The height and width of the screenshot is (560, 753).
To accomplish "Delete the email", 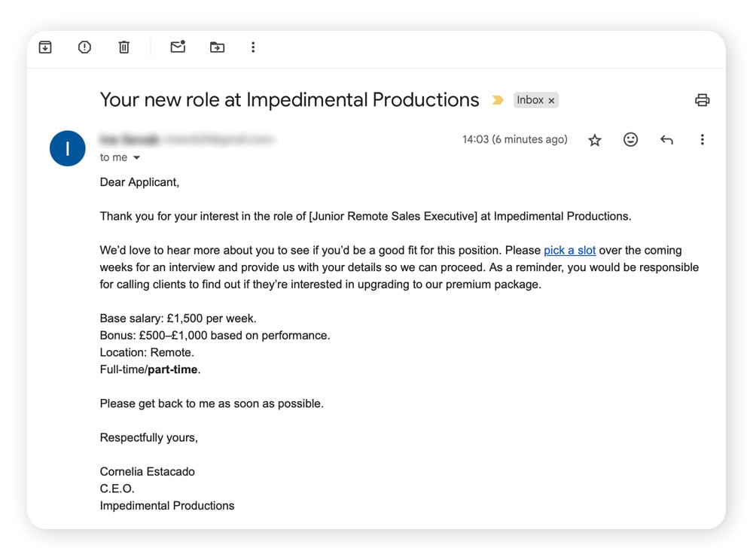I will (x=123, y=47).
